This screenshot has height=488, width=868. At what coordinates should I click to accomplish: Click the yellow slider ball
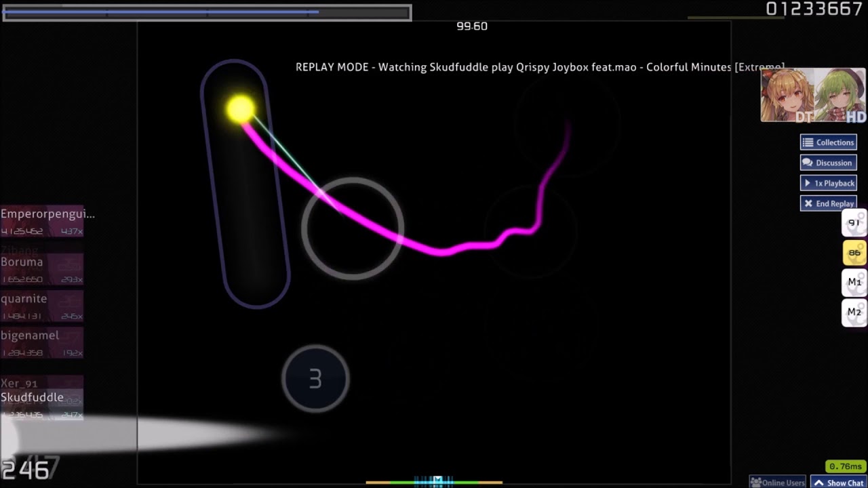click(240, 109)
